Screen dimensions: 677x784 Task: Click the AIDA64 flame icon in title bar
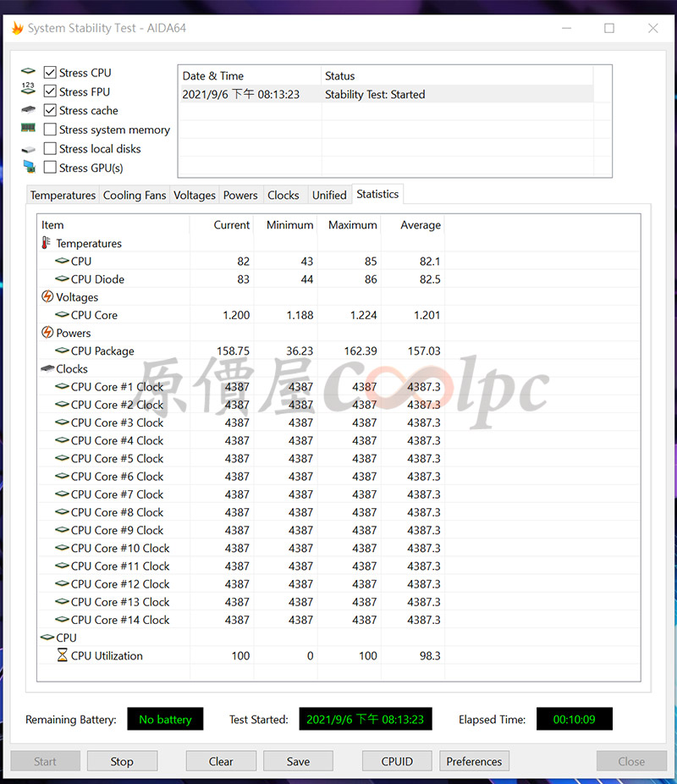point(18,28)
